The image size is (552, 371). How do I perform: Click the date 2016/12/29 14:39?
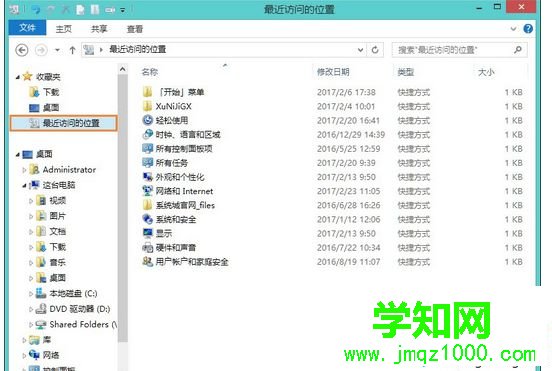(351, 135)
